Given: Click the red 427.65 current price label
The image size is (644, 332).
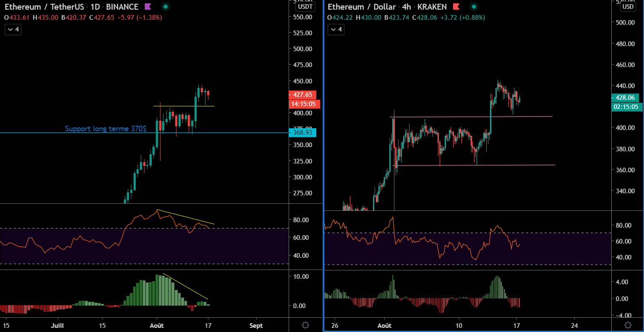Looking at the screenshot, I should point(302,95).
